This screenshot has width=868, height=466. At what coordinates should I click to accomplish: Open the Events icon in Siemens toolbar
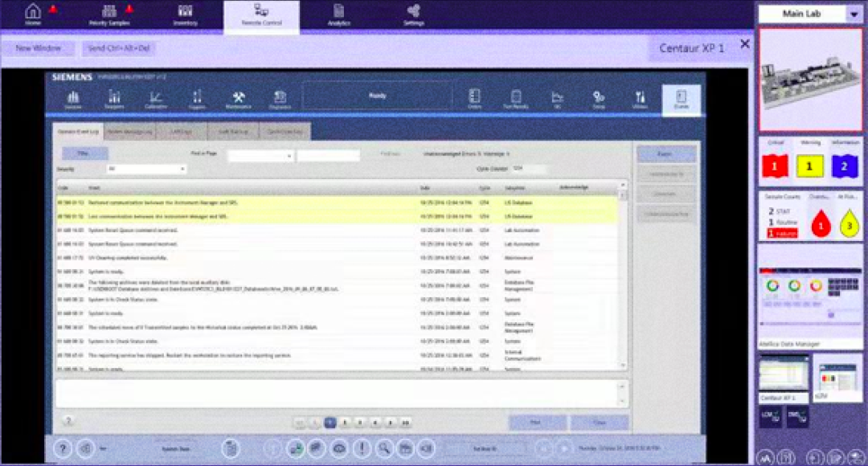coord(681,99)
